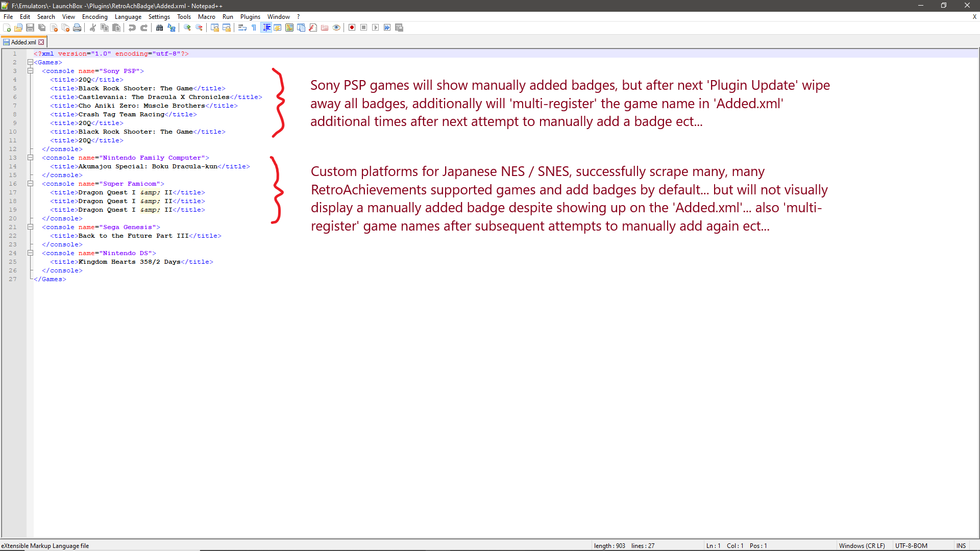This screenshot has width=980, height=551.
Task: Toggle show all characters pilcrow icon
Action: tap(254, 28)
